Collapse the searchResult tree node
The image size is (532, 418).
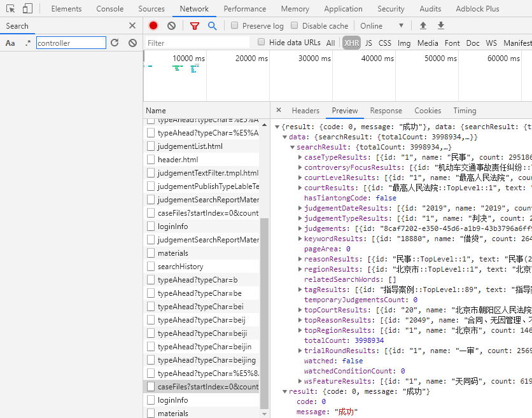tap(293, 147)
